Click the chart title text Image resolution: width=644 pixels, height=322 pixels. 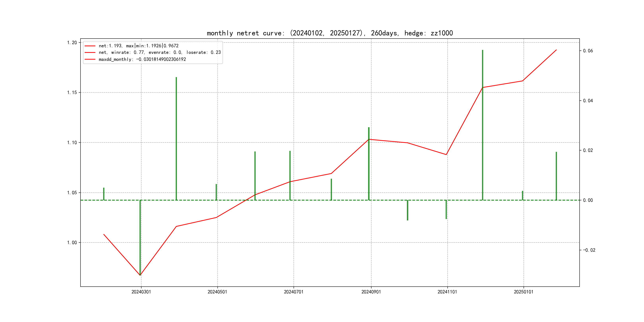point(330,33)
